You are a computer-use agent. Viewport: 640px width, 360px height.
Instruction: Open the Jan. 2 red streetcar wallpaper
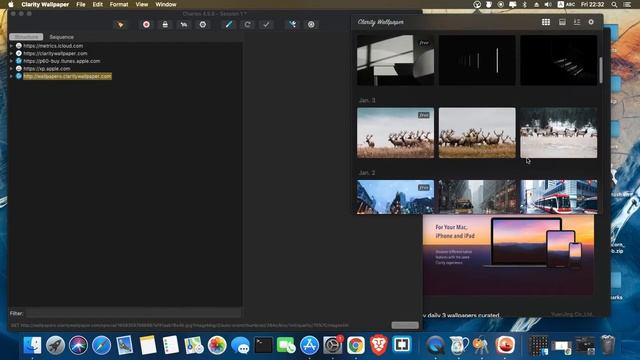pos(558,197)
